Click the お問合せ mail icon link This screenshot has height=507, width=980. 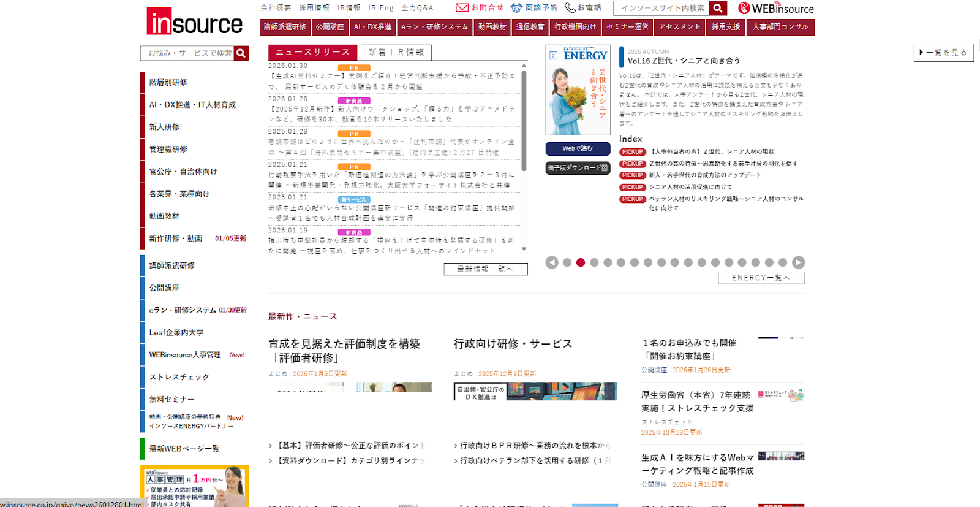[480, 7]
